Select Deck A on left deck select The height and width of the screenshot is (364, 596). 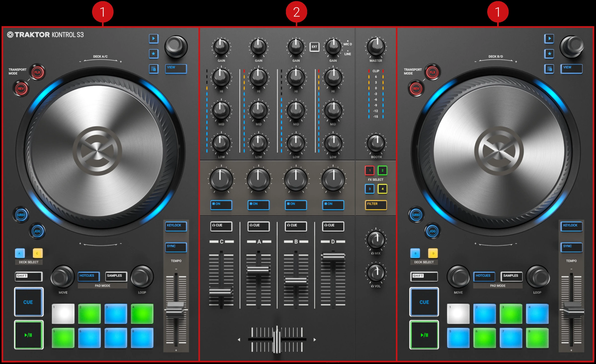pyautogui.click(x=20, y=253)
